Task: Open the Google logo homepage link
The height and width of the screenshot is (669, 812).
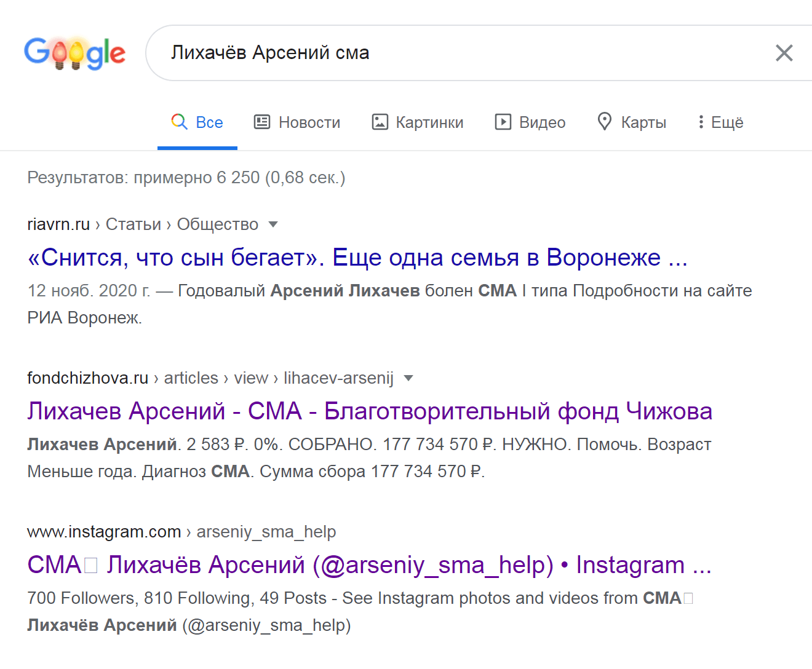Action: coord(74,53)
